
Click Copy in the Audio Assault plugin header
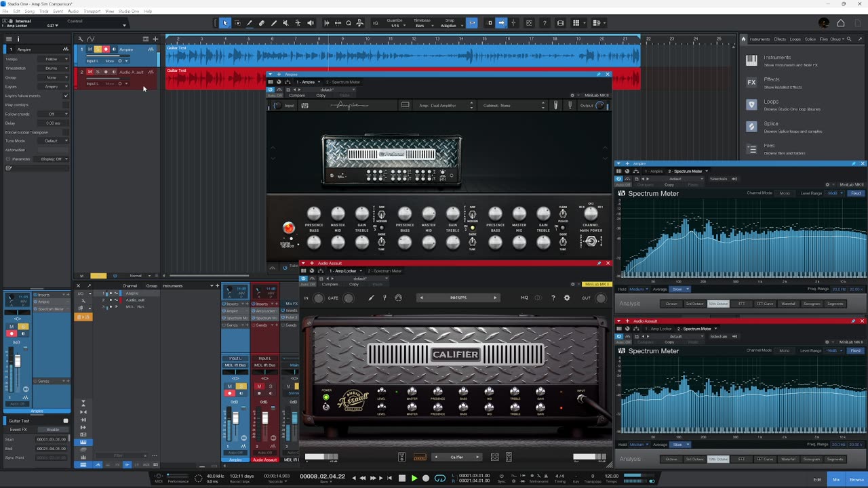tap(354, 285)
